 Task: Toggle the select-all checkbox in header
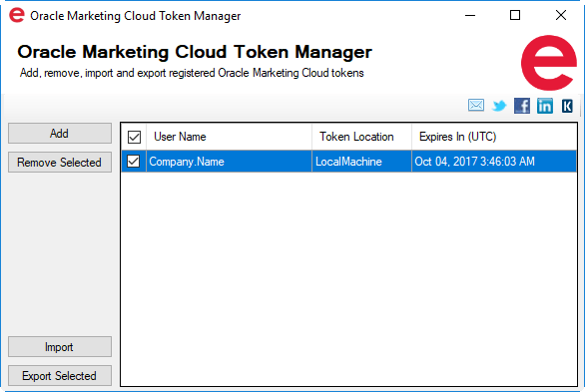point(134,137)
